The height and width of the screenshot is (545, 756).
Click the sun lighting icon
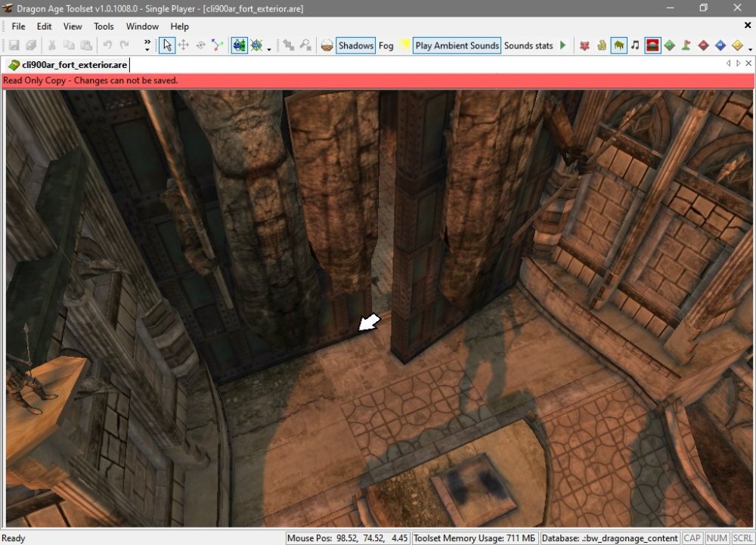[405, 45]
